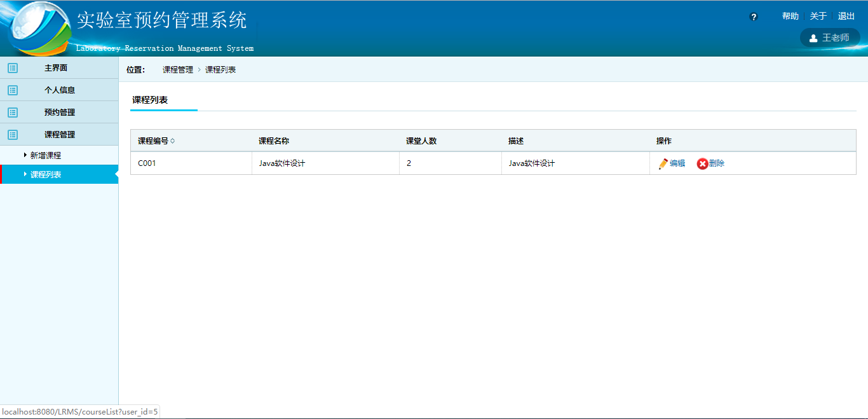Click the Laboratory Reservation Management System subtitle
The image size is (868, 419).
tap(165, 48)
